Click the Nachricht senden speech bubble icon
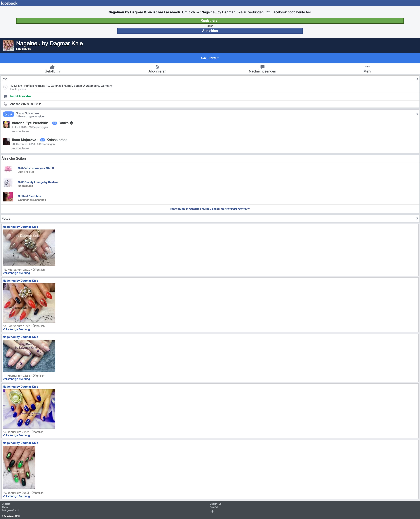420x519 pixels. [x=262, y=67]
